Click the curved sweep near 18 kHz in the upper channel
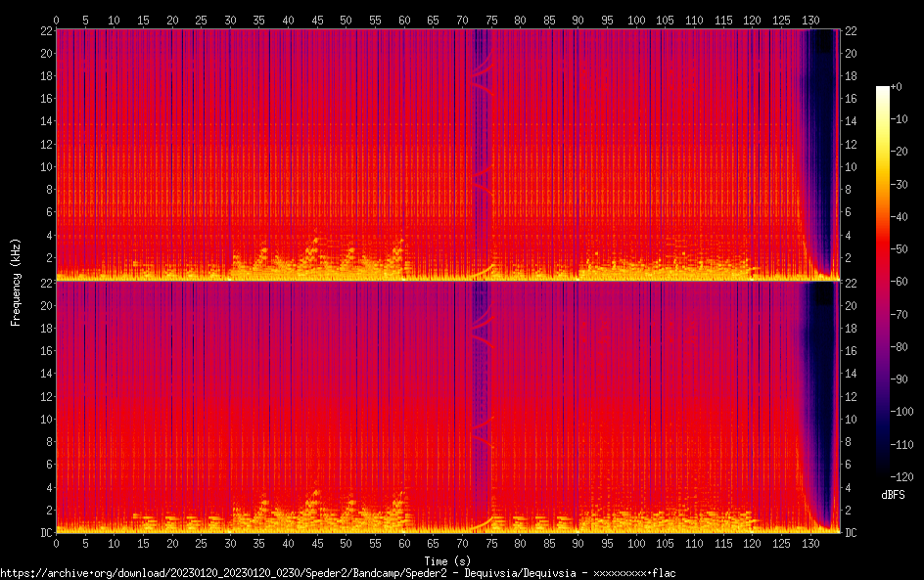 pyautogui.click(x=482, y=85)
